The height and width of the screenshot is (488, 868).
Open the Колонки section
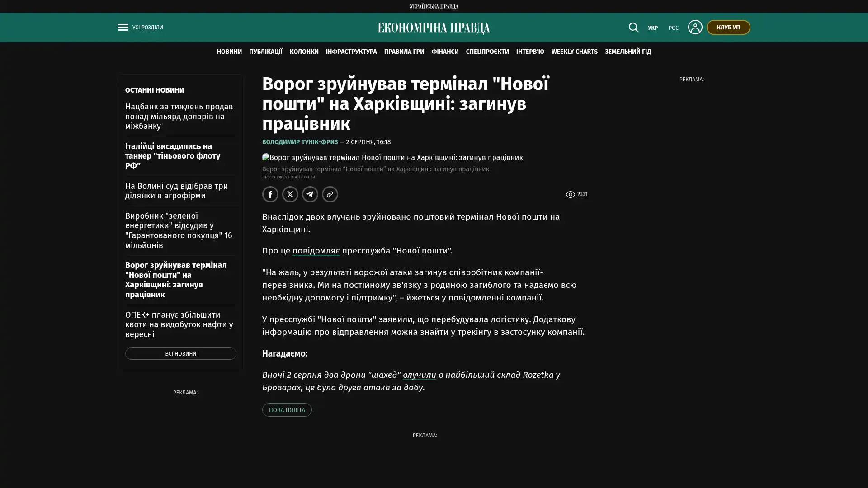(304, 52)
